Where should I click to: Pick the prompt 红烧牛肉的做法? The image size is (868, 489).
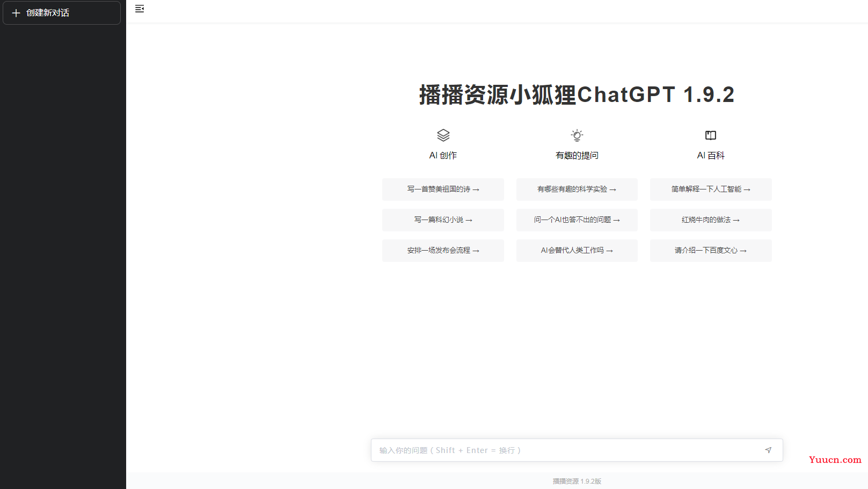[x=711, y=220]
